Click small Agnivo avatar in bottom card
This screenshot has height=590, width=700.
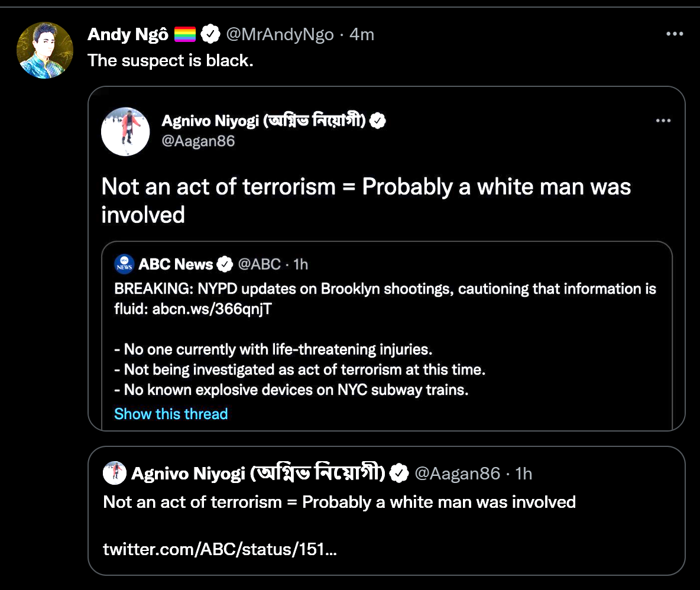115,473
